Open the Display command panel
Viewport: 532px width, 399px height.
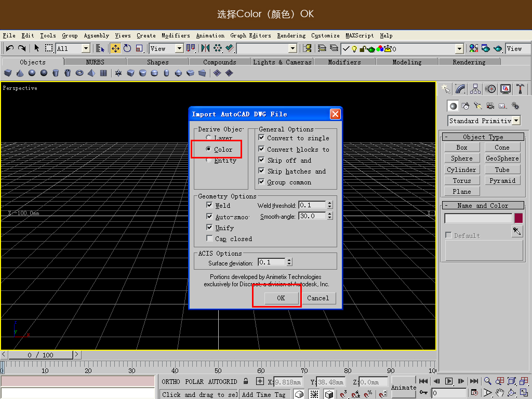[x=505, y=89]
